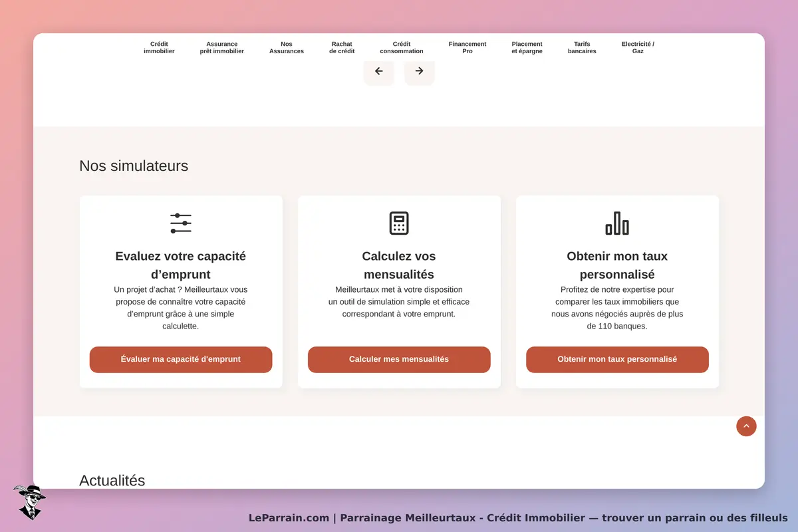The height and width of the screenshot is (532, 798).
Task: Click the LeParrain.com footer caption text
Action: click(x=518, y=518)
